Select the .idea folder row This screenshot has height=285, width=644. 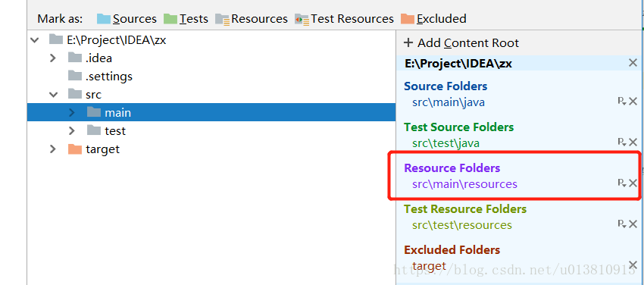(211, 58)
